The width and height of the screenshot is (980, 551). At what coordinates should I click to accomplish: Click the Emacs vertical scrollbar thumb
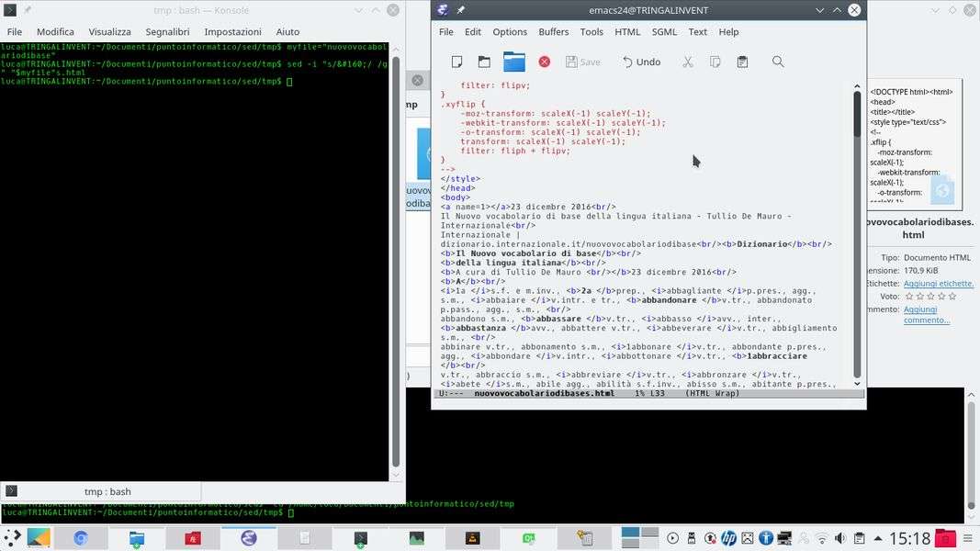(x=857, y=115)
